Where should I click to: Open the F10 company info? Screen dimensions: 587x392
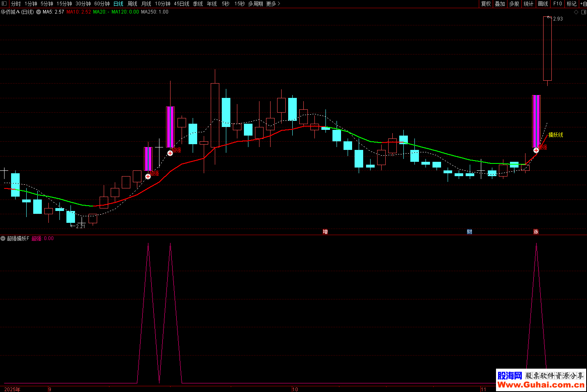coord(557,4)
